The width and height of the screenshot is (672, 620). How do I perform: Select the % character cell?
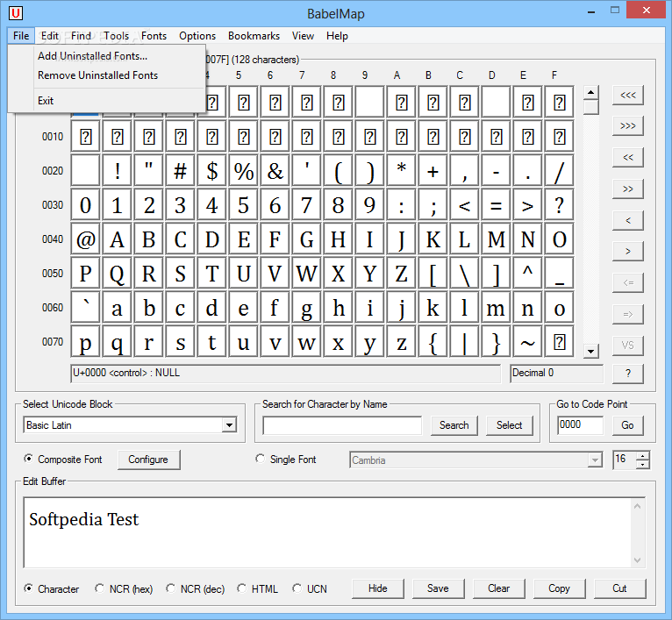pyautogui.click(x=243, y=170)
